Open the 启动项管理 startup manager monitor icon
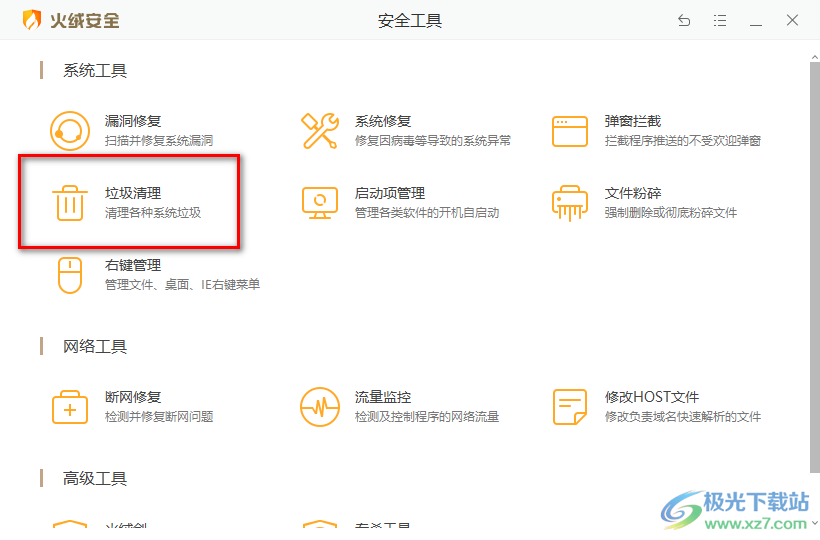The width and height of the screenshot is (820, 540). tap(320, 203)
